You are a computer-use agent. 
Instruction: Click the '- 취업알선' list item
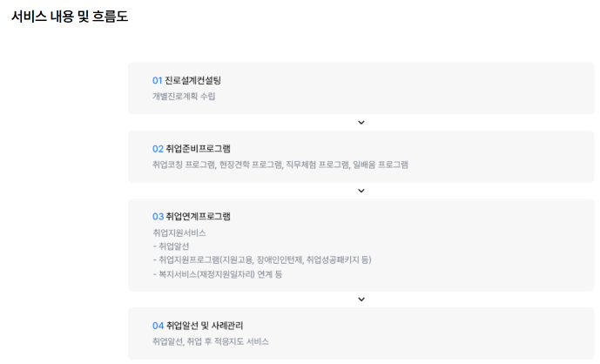click(171, 246)
